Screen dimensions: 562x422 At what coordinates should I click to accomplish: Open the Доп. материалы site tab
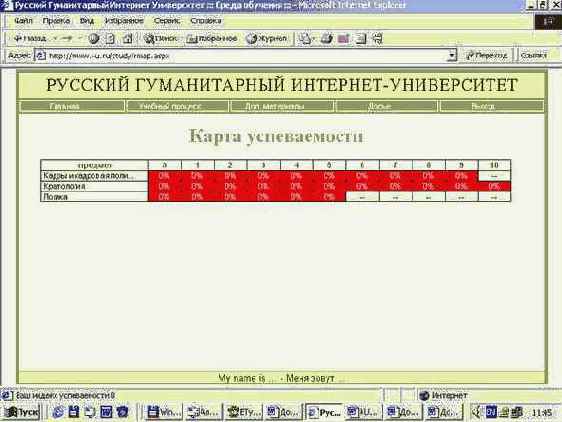coord(282,106)
